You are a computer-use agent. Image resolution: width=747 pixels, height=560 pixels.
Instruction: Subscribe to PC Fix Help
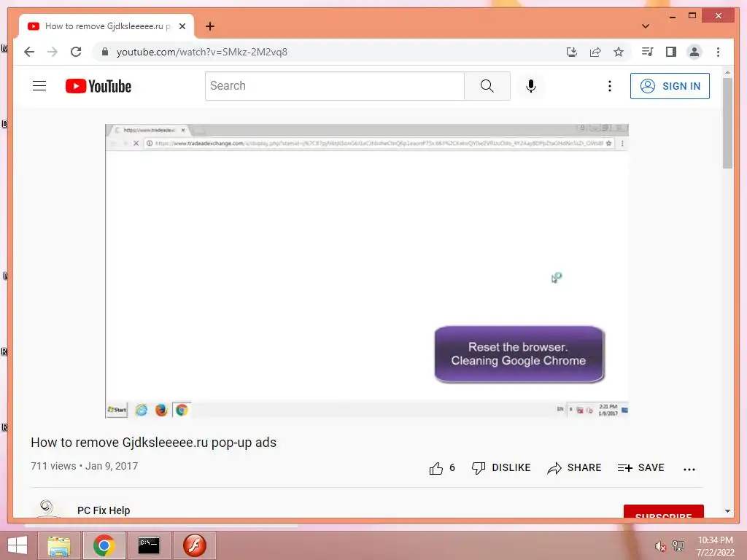point(663,511)
